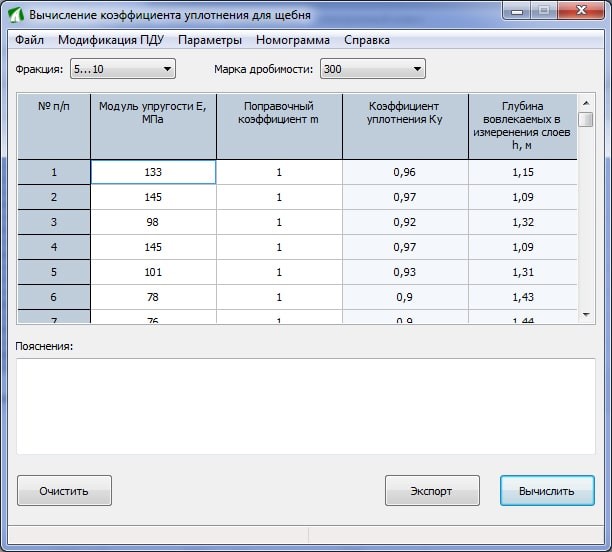612x552 pixels.
Task: Click the depth cell with value 1,15
Action: click(523, 172)
